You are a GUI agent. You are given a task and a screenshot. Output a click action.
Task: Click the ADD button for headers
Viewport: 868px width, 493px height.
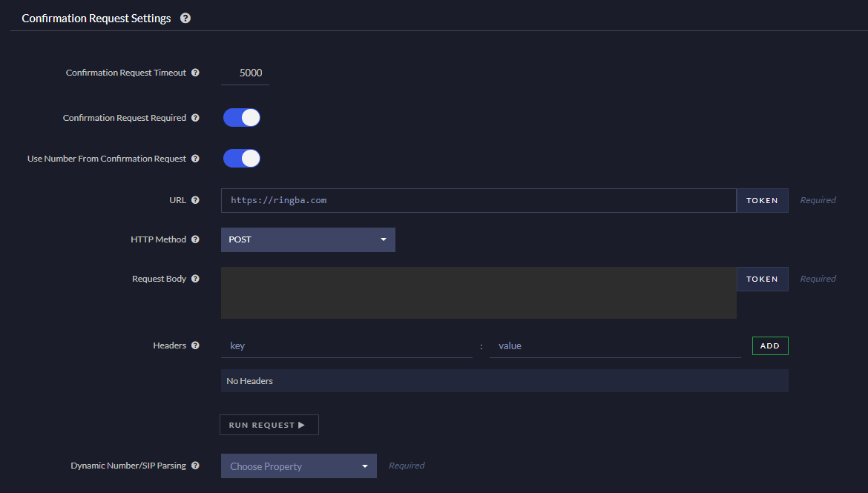(769, 345)
